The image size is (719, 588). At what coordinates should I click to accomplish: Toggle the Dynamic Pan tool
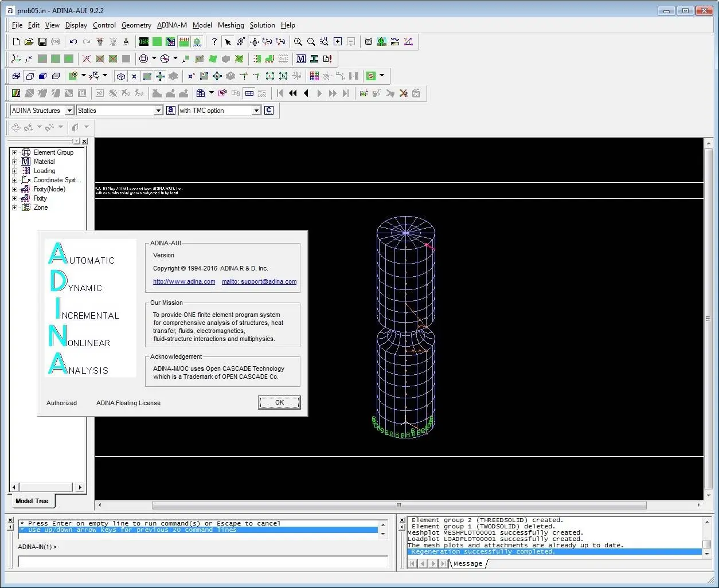255,42
